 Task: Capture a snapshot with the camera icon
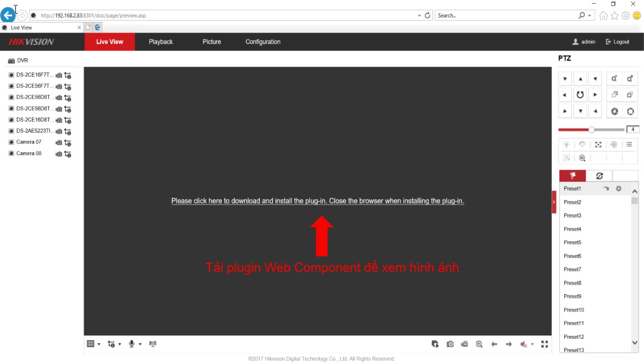click(x=450, y=344)
